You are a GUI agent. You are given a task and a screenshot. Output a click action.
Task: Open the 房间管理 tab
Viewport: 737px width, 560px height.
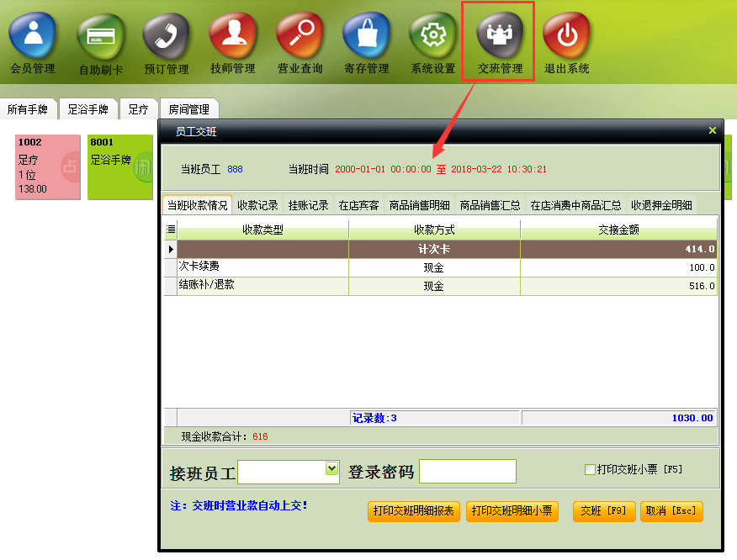pyautogui.click(x=189, y=109)
